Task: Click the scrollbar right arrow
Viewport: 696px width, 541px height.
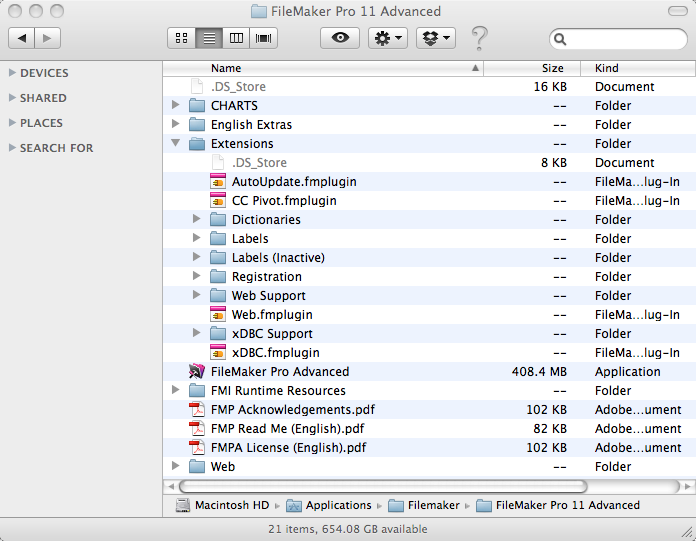Action: point(688,486)
